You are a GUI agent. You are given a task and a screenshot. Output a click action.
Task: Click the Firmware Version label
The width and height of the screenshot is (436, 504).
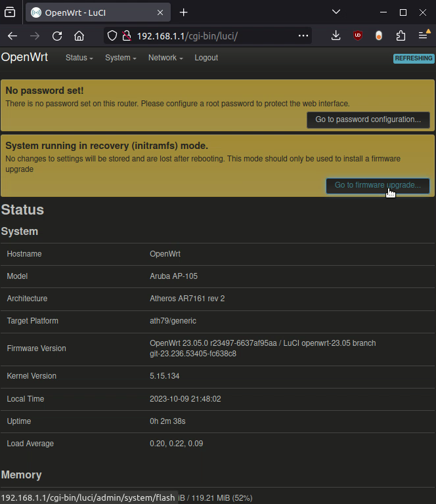point(36,348)
